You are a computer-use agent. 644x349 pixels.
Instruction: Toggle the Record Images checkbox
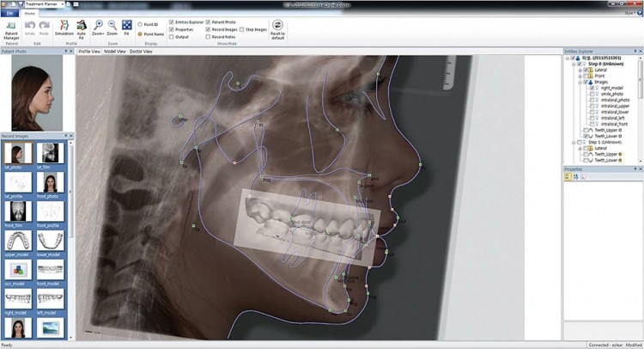[x=209, y=29]
